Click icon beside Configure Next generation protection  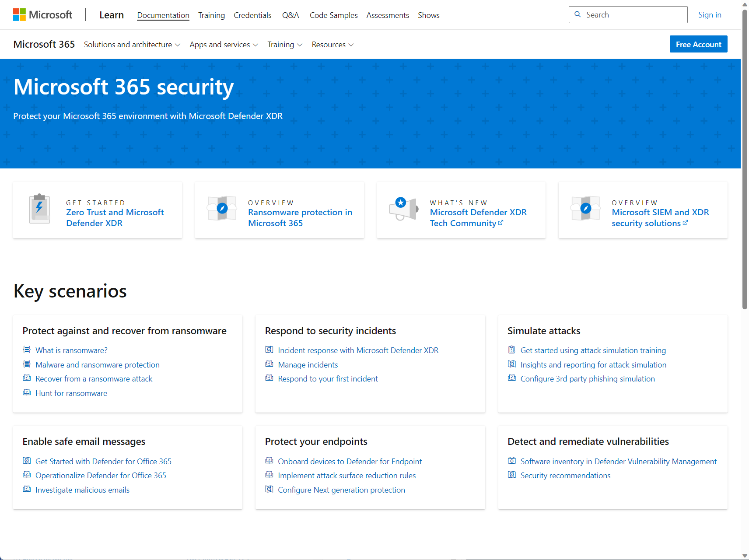(x=269, y=489)
